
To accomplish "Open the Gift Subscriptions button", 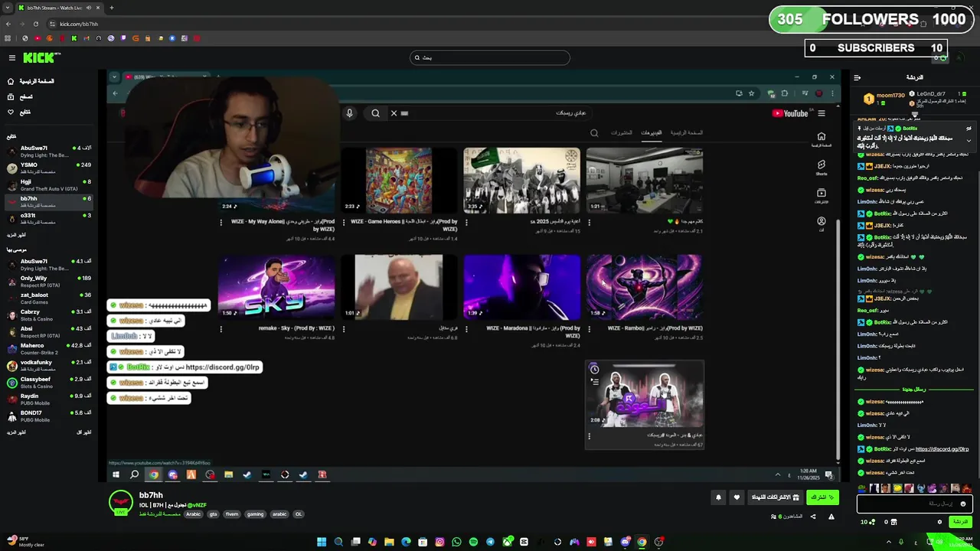I will (775, 497).
